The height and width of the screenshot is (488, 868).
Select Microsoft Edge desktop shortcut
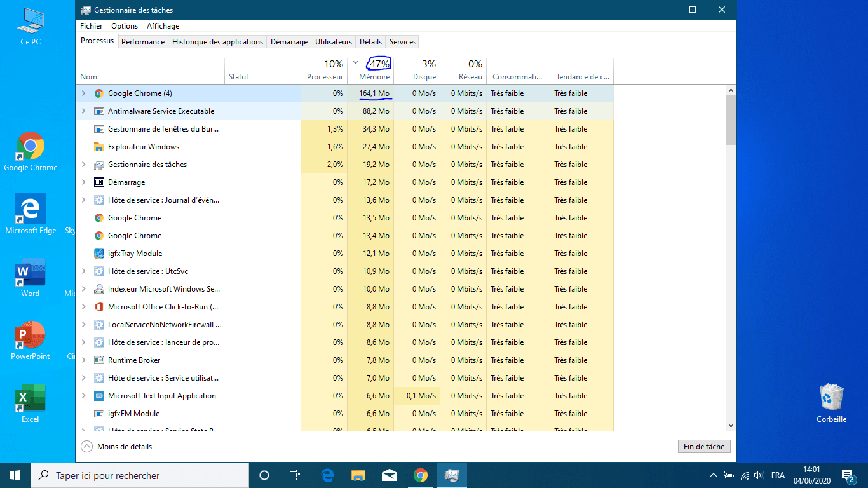pos(31,214)
